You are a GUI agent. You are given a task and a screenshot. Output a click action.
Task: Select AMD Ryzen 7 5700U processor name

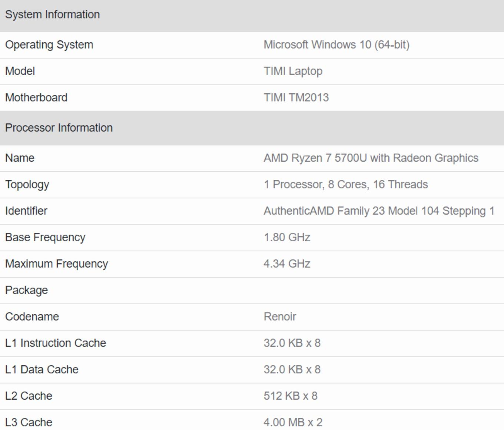(x=371, y=158)
